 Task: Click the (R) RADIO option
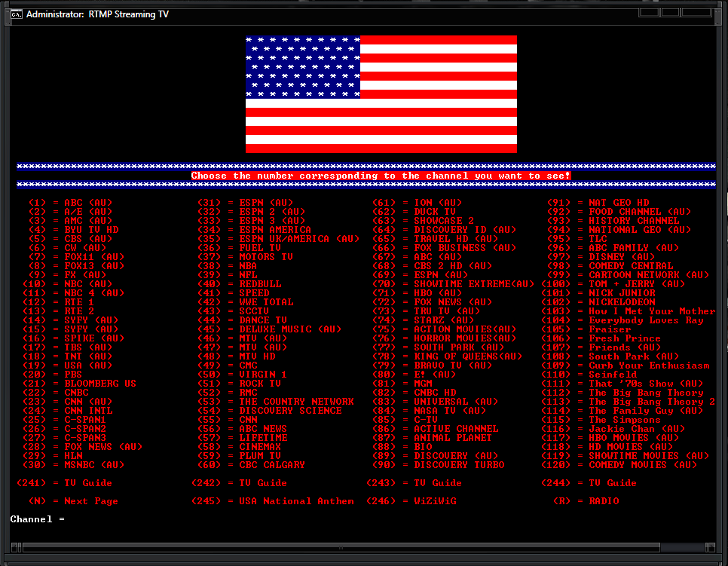586,501
